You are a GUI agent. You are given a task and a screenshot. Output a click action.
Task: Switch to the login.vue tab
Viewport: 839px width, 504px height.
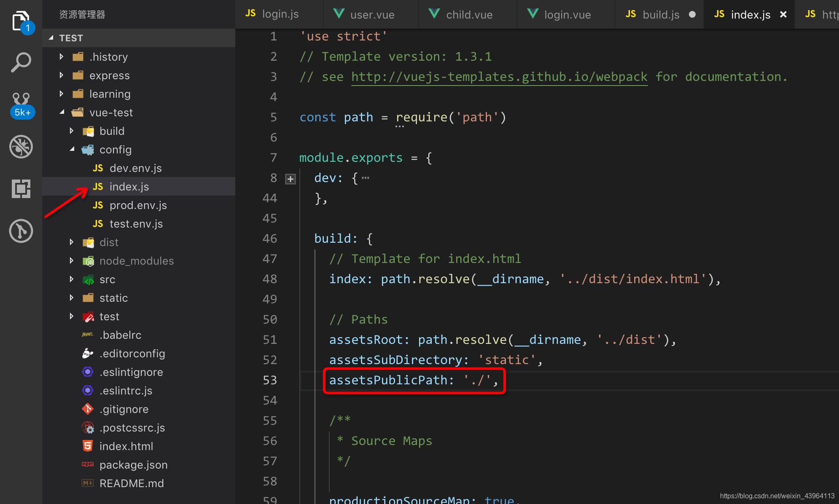[x=566, y=14]
